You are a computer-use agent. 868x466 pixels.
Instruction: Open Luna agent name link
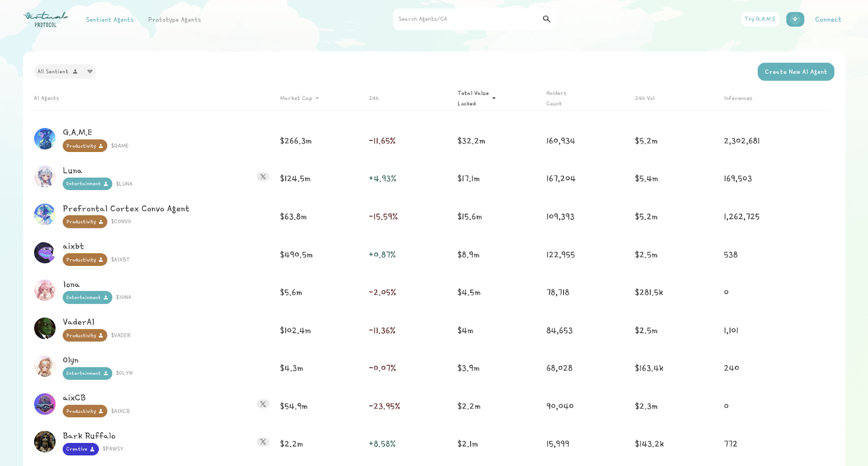(x=73, y=170)
